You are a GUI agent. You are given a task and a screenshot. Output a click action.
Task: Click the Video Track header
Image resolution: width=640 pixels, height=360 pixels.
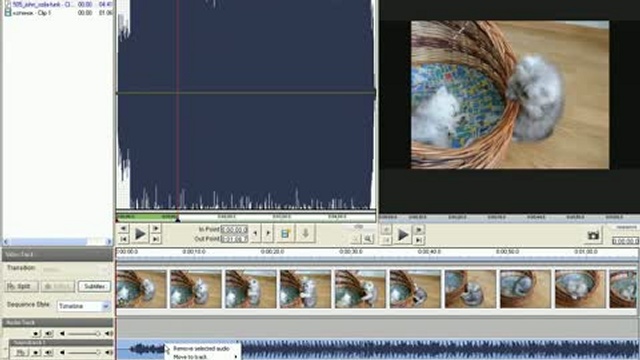tap(58, 254)
